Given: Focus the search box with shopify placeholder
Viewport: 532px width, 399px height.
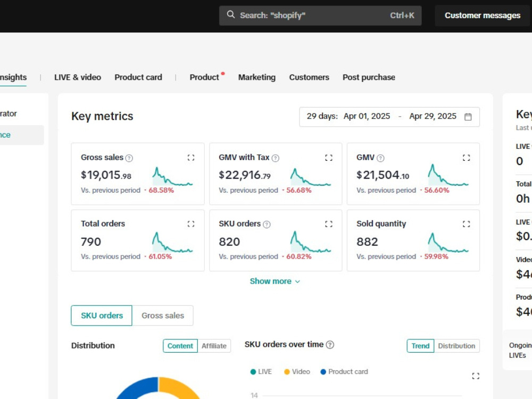Looking at the screenshot, I should click(320, 15).
